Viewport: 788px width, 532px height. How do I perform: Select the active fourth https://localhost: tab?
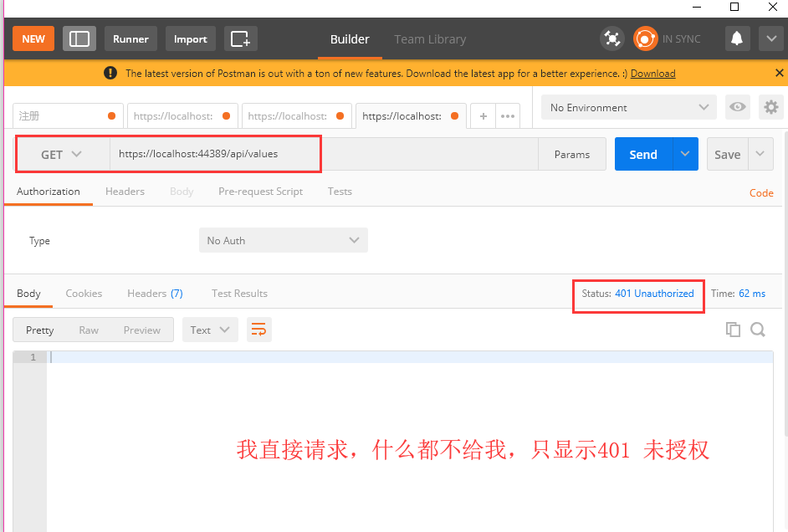[411, 116]
